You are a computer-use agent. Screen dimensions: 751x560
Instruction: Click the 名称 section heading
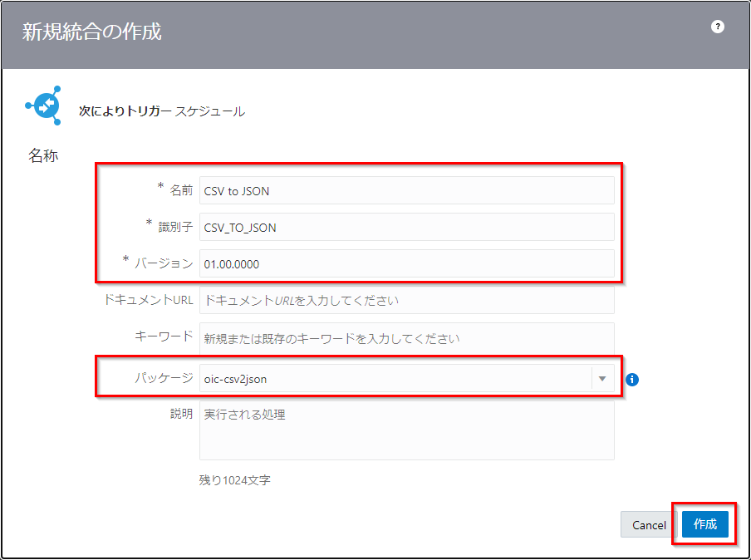pos(43,155)
